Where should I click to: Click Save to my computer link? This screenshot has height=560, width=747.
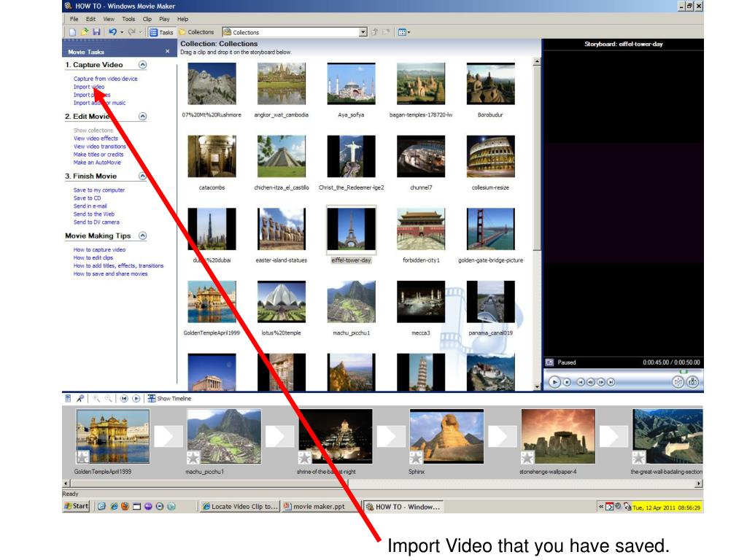coord(99,190)
